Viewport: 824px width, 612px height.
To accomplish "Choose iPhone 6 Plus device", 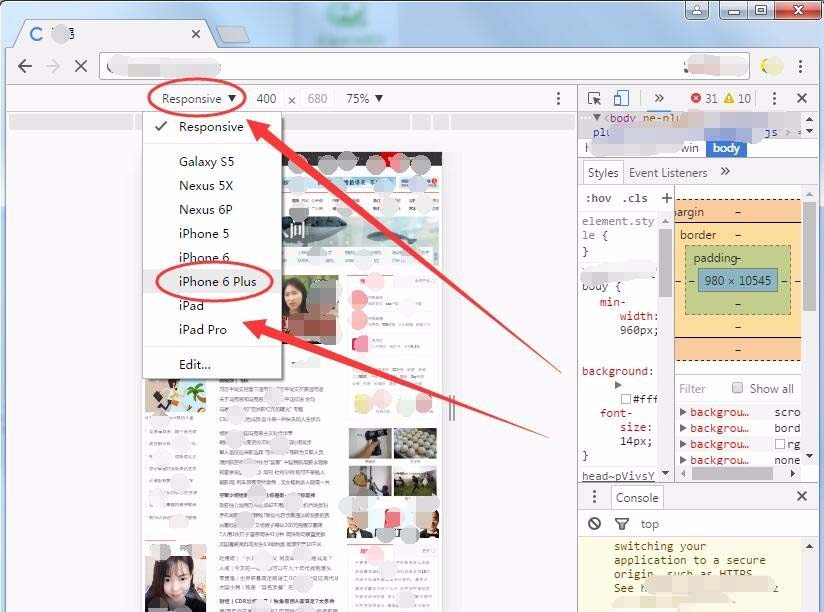I will click(x=212, y=282).
